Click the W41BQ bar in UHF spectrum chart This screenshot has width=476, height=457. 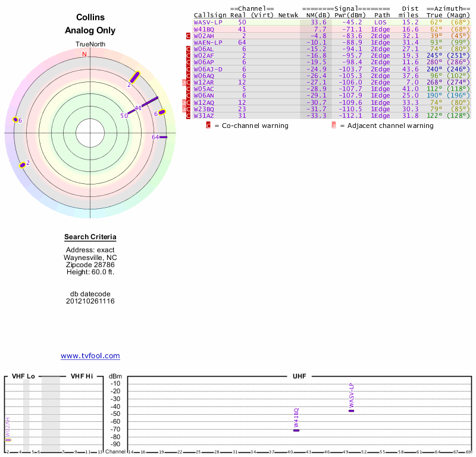[x=296, y=430]
